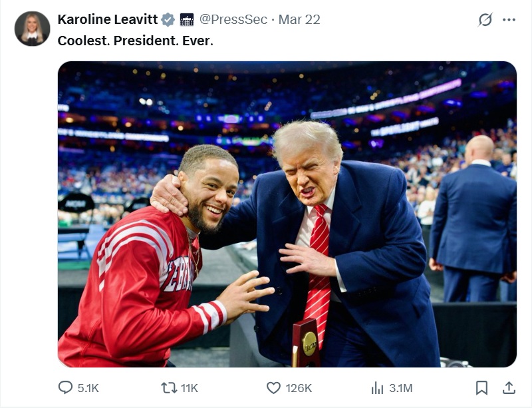The width and height of the screenshot is (532, 408).
Task: Click the repost arrows icon
Action: coord(169,387)
